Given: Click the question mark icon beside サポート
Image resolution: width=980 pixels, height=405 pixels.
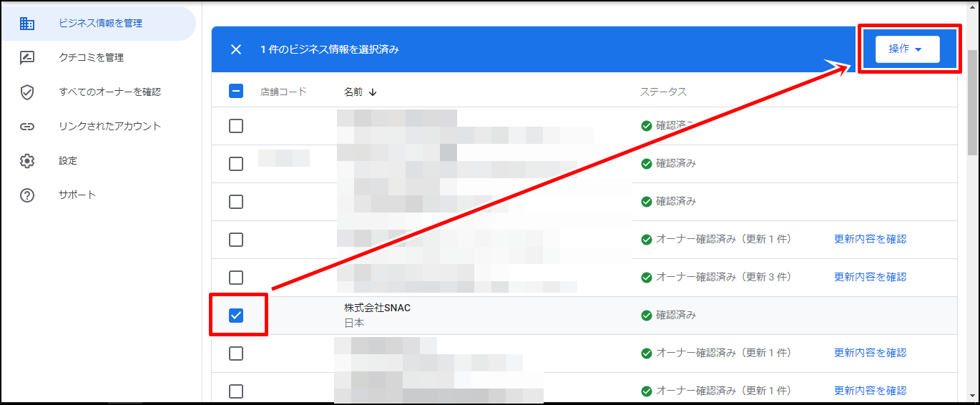Looking at the screenshot, I should coord(27,195).
